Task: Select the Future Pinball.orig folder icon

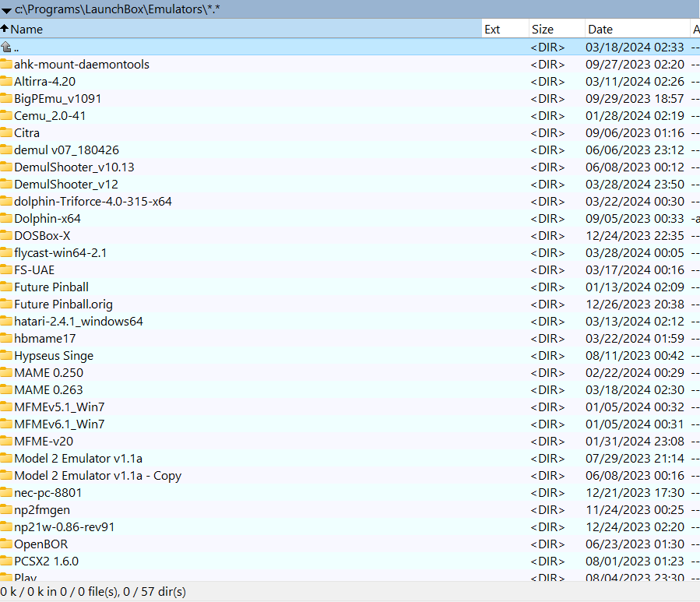Action: [x=6, y=304]
